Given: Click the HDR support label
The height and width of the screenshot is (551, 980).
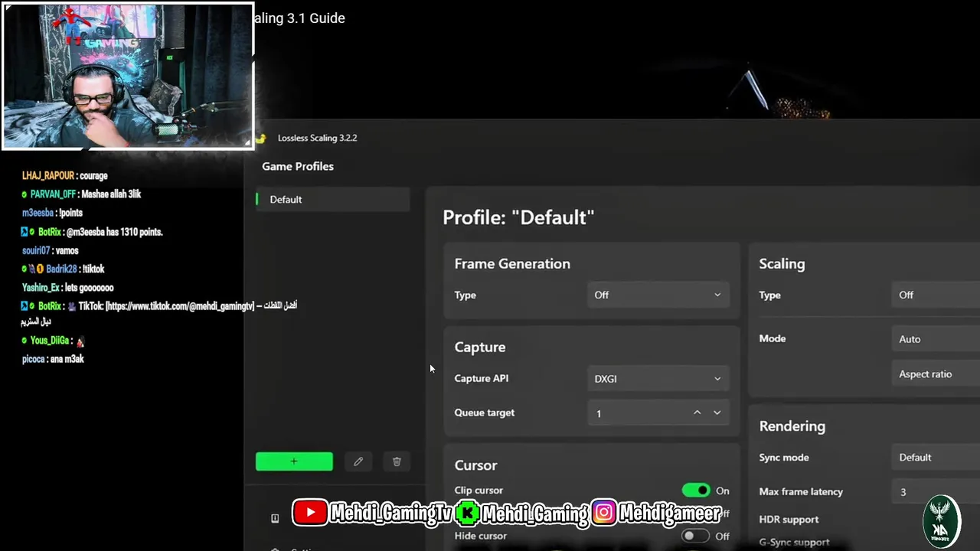Looking at the screenshot, I should click(x=789, y=520).
